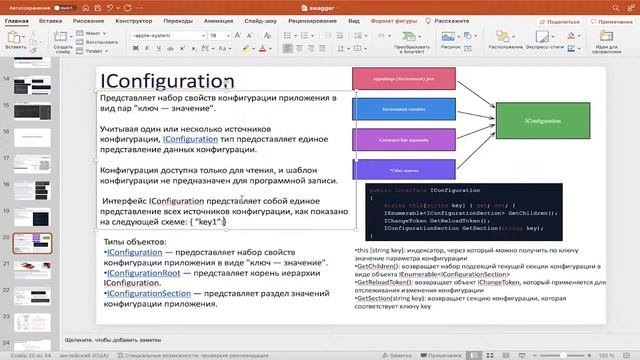Click the IConfigurationSection hyperlink

149,293
